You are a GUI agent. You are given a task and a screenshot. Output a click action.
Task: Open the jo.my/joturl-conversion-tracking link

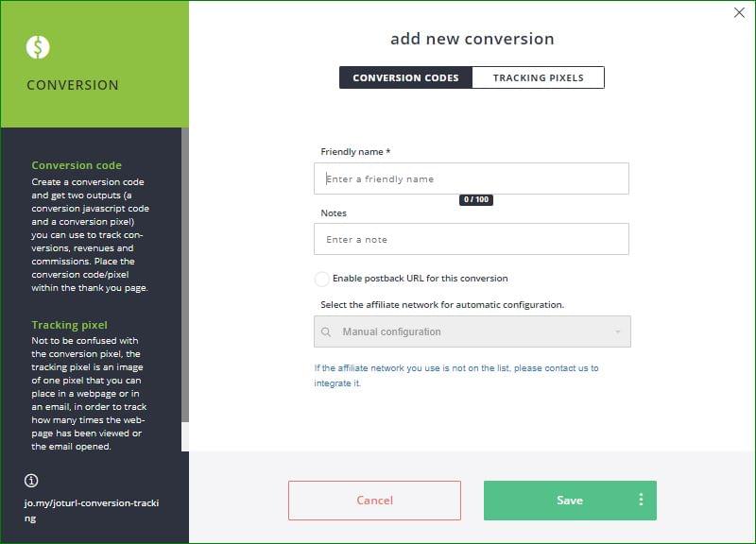pos(92,510)
